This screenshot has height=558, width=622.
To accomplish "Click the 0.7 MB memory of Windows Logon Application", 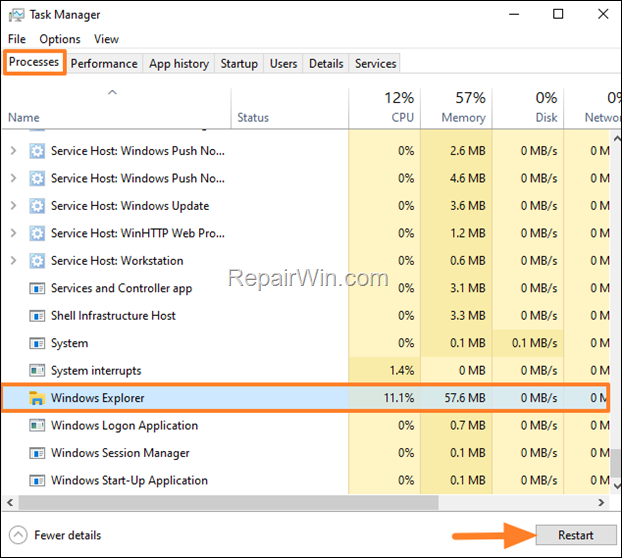I will tap(468, 426).
